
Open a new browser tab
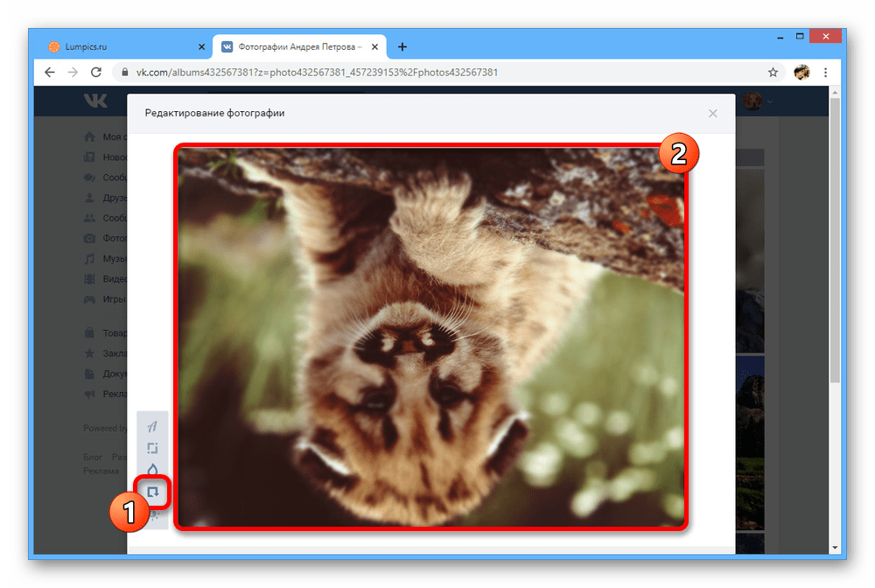402,47
